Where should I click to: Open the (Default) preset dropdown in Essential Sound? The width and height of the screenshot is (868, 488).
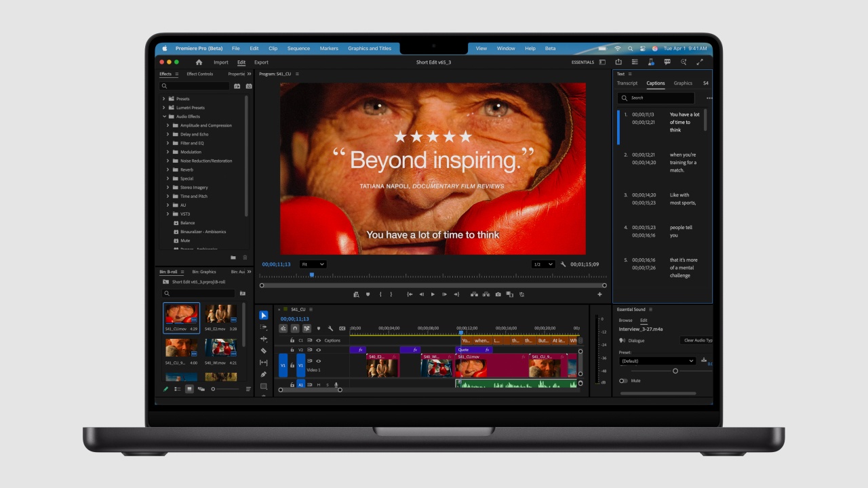[654, 361]
